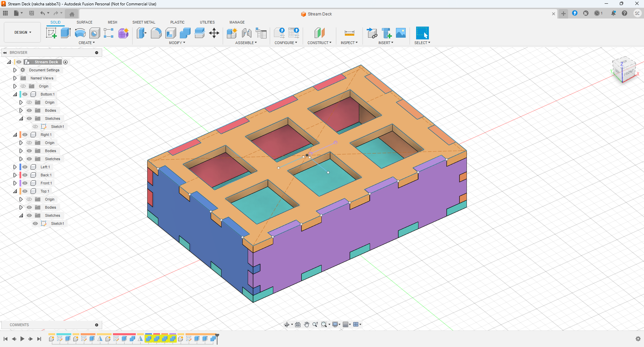Toggle visibility of Top:1 Sketch1

pyautogui.click(x=35, y=223)
